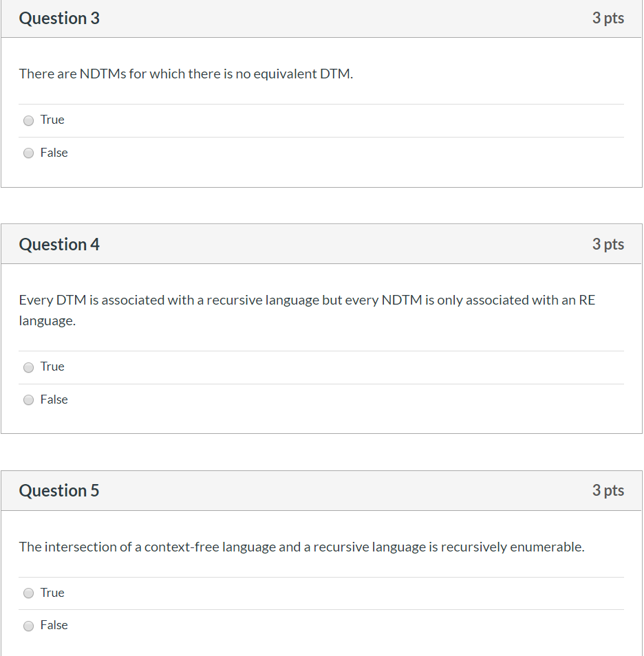This screenshot has height=656, width=644.
Task: Click the True radio circle in Question 3
Action: coord(28,120)
